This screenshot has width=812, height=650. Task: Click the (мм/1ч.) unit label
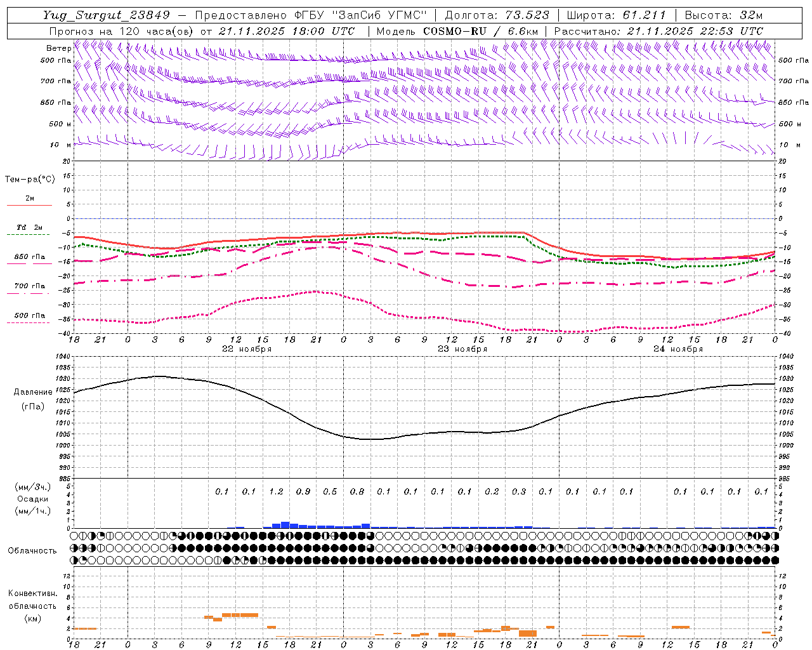tap(33, 511)
